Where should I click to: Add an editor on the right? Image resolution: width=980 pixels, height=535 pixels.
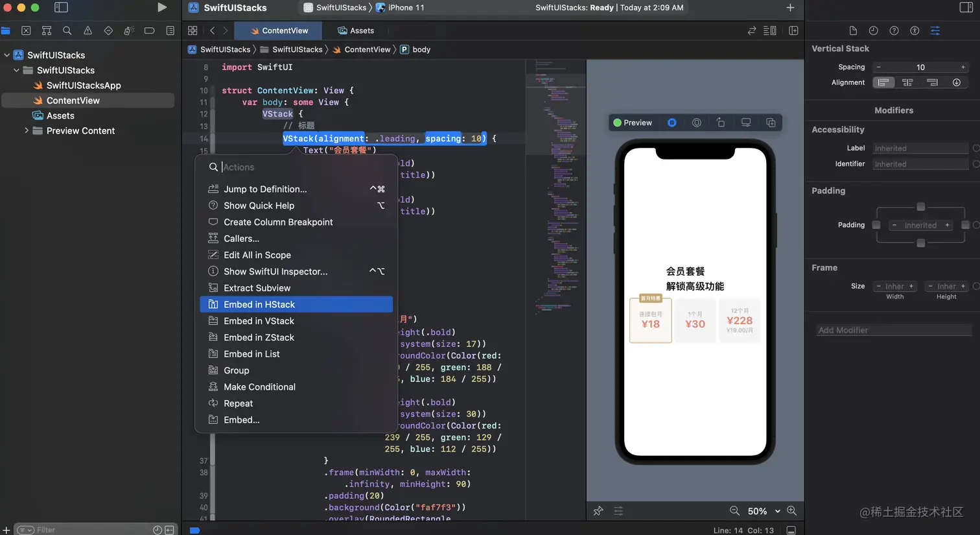(793, 30)
